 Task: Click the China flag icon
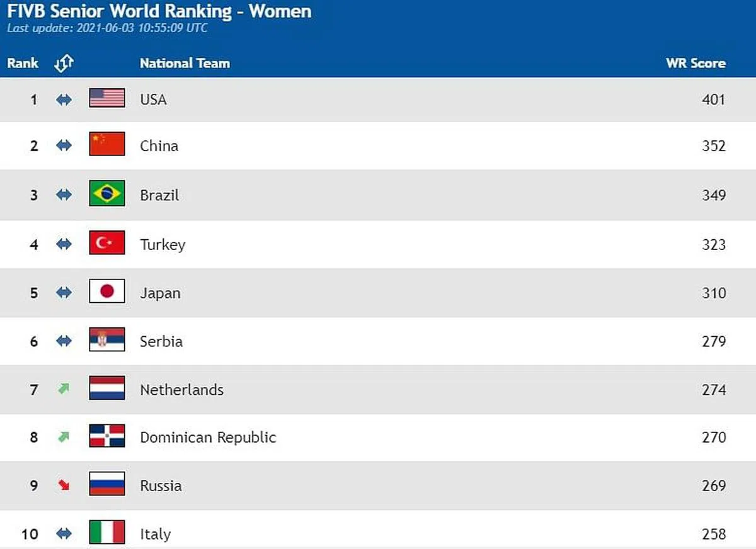click(x=107, y=144)
